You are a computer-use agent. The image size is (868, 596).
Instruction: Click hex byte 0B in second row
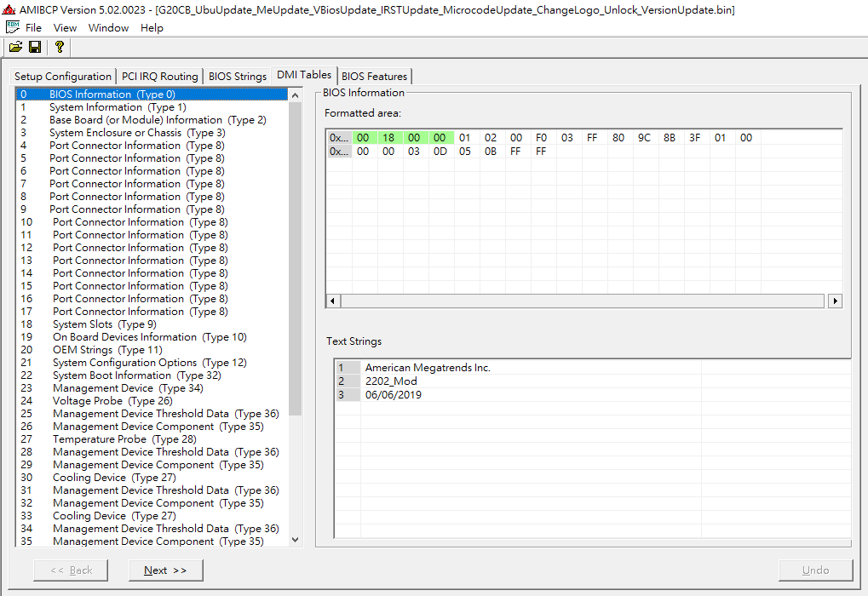point(491,151)
